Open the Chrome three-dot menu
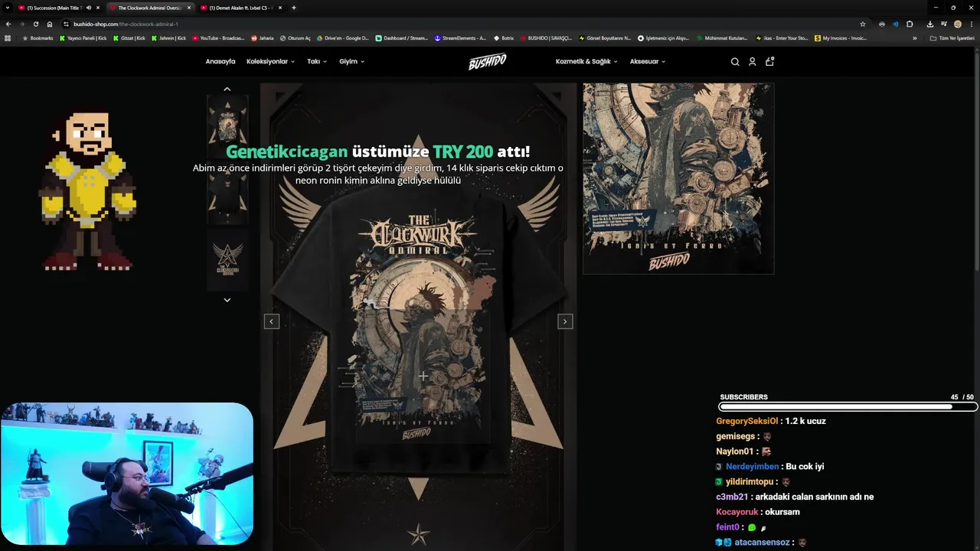Screen dimensions: 980x551 (971, 24)
